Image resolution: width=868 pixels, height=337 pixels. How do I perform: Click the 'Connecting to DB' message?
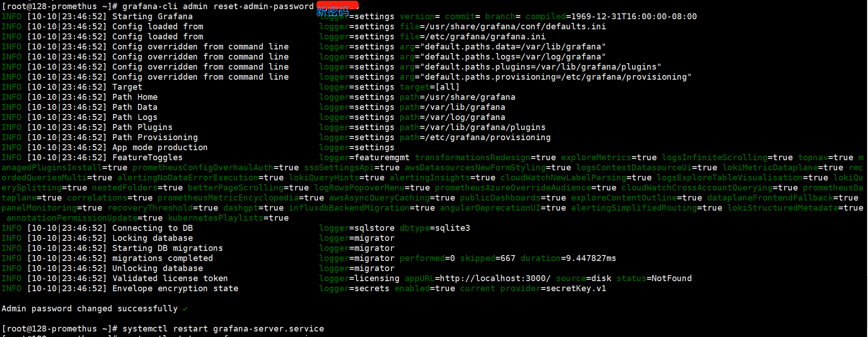[153, 228]
